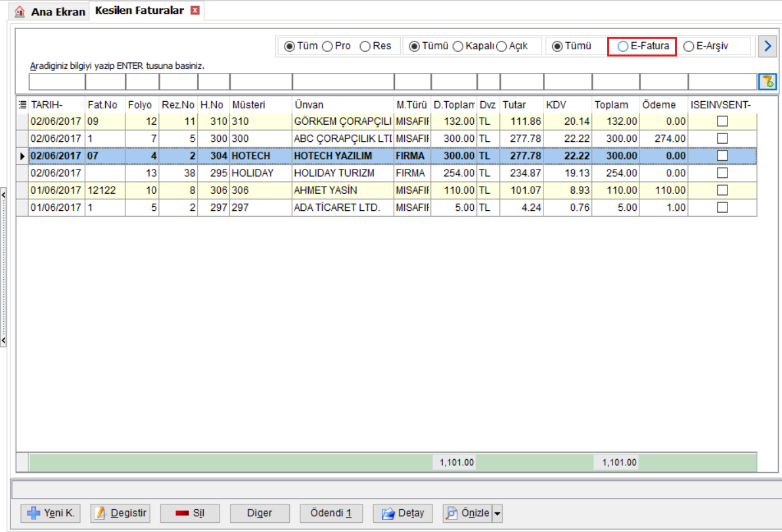Open the grid column chooser icon

click(x=22, y=104)
